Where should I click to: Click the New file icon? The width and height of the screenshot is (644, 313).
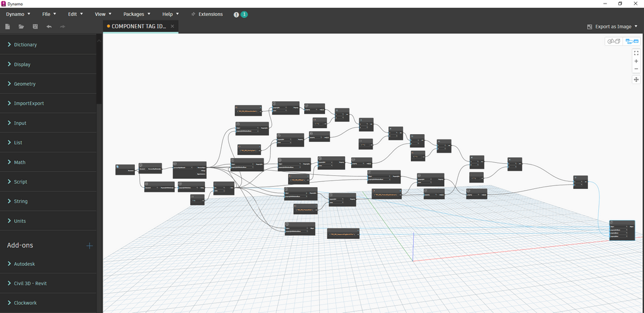[8, 26]
